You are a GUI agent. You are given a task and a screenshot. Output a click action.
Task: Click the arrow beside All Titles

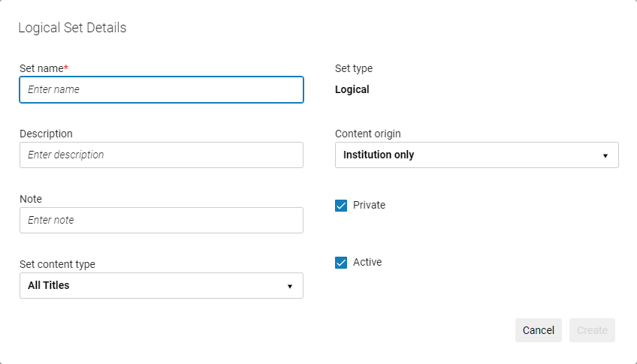289,286
